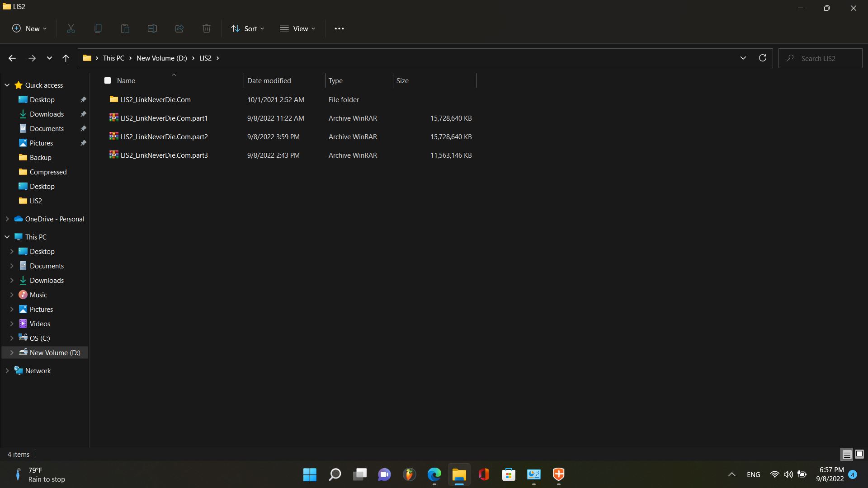Viewport: 868px width, 488px height.
Task: Open the New item menu
Action: (29, 28)
